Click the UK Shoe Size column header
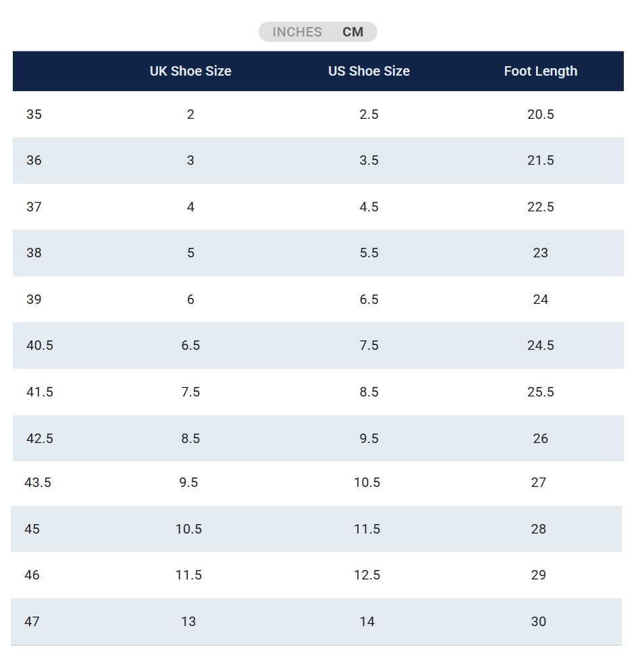The width and height of the screenshot is (638, 672). pyautogui.click(x=190, y=71)
